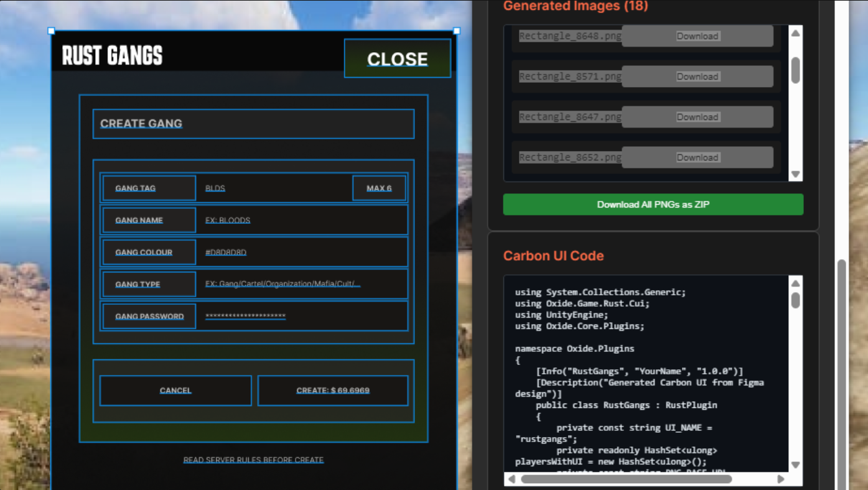Click the code panel scroll left arrow
The height and width of the screenshot is (490, 868).
511,479
